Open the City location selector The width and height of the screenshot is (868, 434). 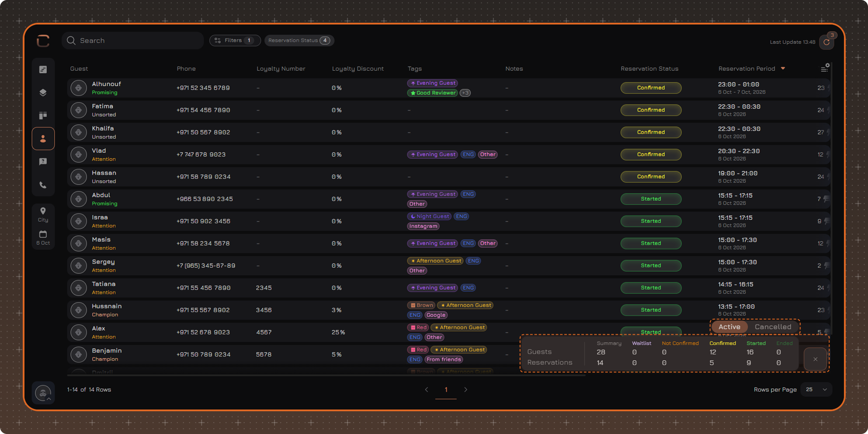tap(43, 215)
